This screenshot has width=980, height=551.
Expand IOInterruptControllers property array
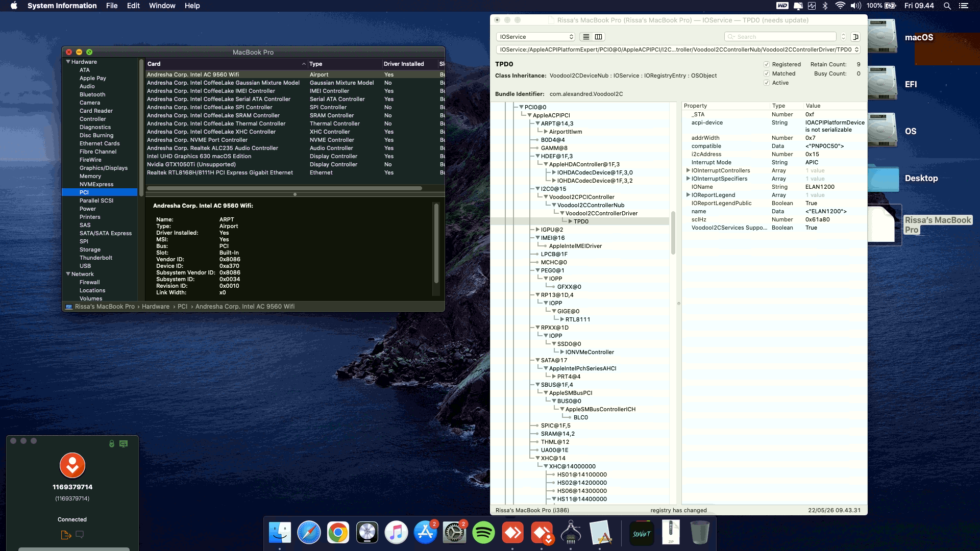coord(688,170)
